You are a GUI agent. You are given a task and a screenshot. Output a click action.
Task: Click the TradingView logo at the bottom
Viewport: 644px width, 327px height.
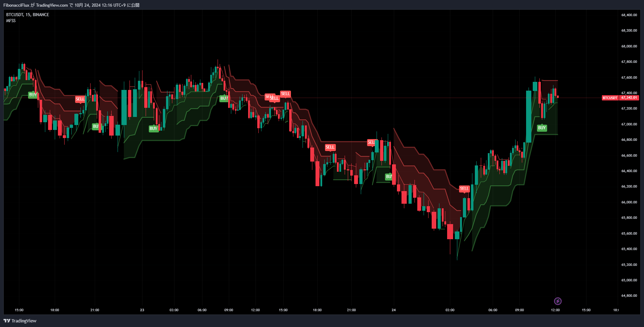pyautogui.click(x=20, y=321)
